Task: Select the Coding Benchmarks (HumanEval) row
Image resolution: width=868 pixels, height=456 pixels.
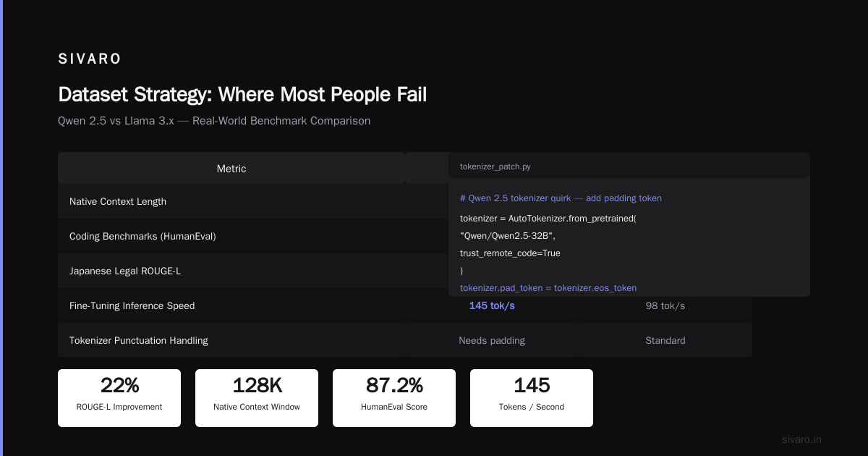Action: point(405,236)
